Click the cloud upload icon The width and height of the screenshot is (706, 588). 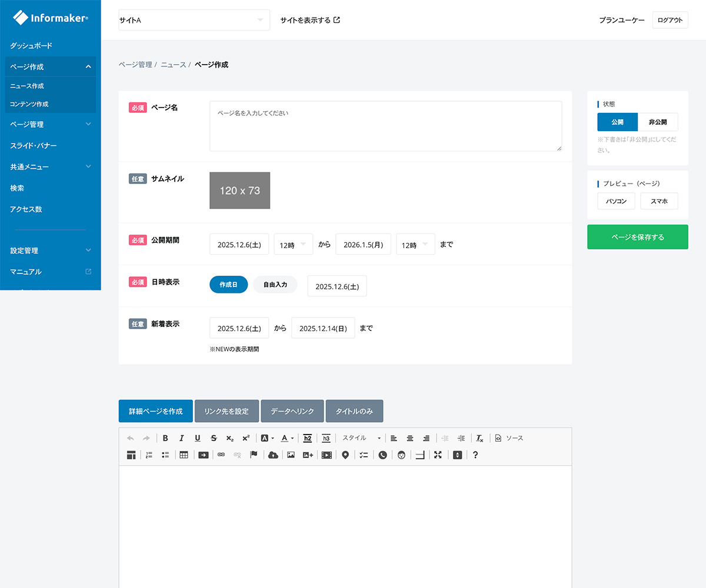coord(273,455)
